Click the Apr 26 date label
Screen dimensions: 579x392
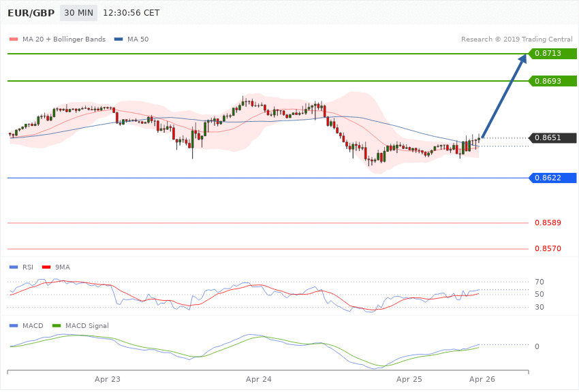click(x=482, y=380)
